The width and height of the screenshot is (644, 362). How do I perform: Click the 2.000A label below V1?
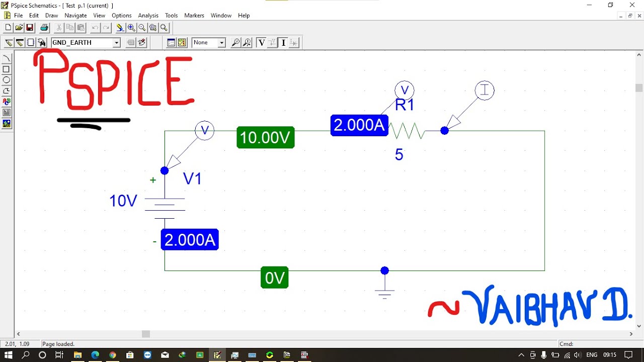190,240
